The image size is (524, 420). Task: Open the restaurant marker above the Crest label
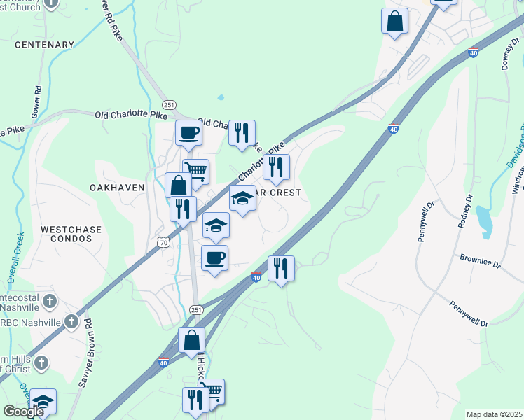click(276, 169)
